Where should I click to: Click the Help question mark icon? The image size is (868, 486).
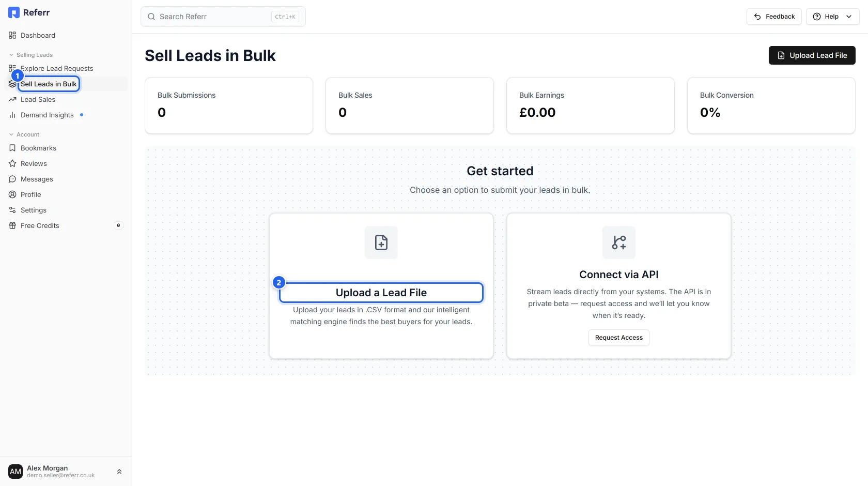coord(817,17)
